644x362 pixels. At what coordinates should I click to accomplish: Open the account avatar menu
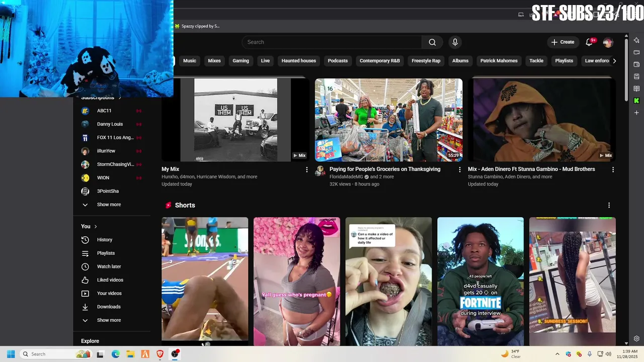[608, 42]
